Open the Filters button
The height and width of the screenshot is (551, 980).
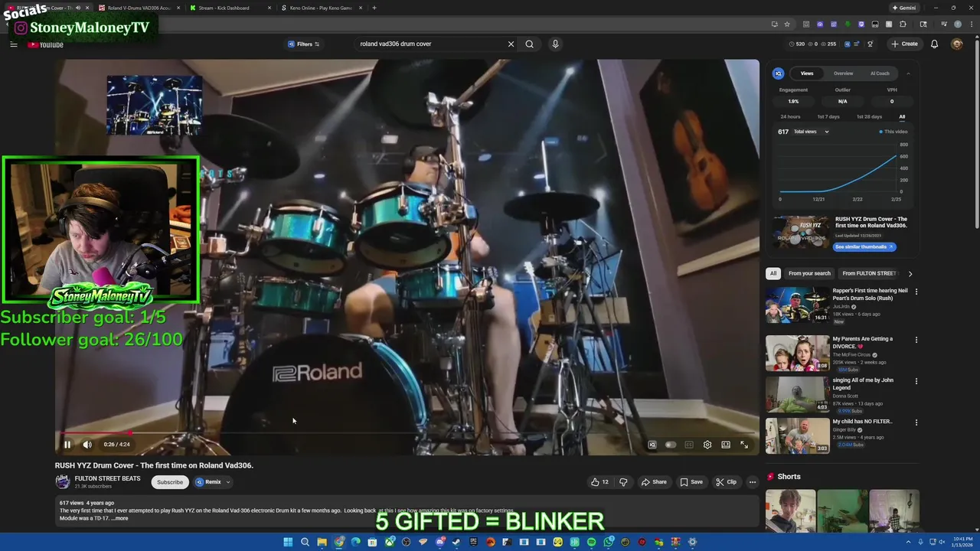coord(304,44)
